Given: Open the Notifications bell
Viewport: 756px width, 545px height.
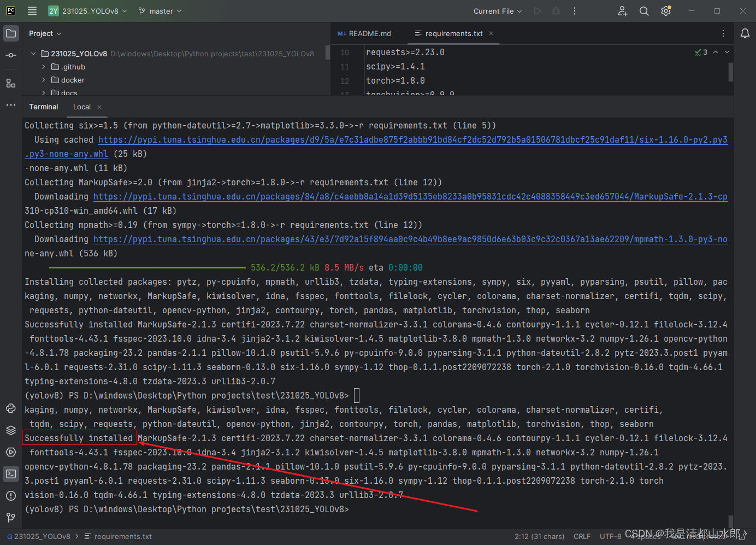Looking at the screenshot, I should [x=745, y=33].
